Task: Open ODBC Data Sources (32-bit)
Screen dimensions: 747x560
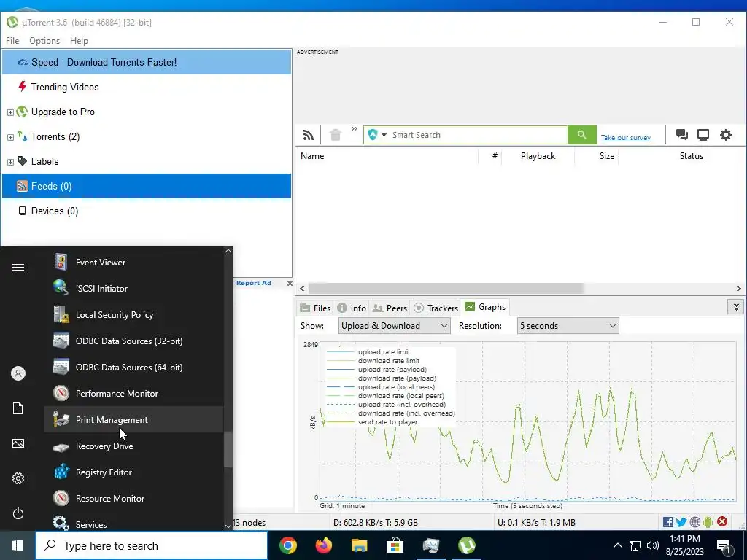Action: tap(133, 341)
